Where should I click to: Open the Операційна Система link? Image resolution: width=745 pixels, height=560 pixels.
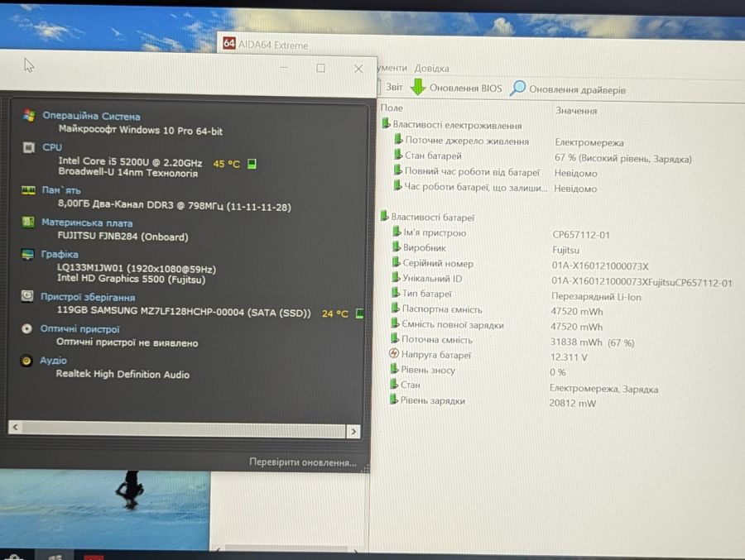pos(91,116)
